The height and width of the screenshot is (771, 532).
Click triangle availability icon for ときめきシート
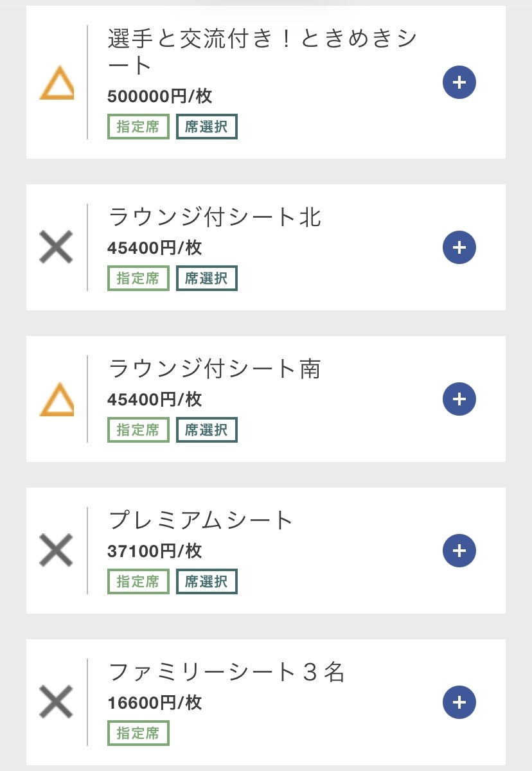pos(57,84)
